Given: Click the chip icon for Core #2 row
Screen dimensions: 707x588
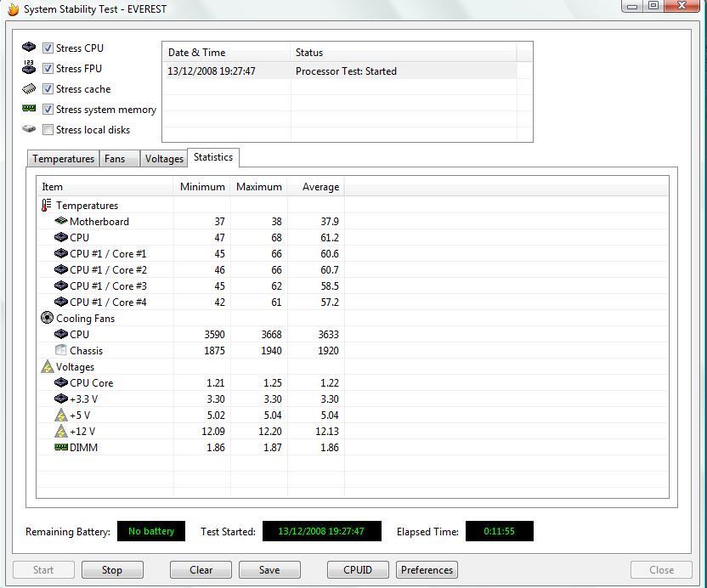Looking at the screenshot, I should 61,269.
